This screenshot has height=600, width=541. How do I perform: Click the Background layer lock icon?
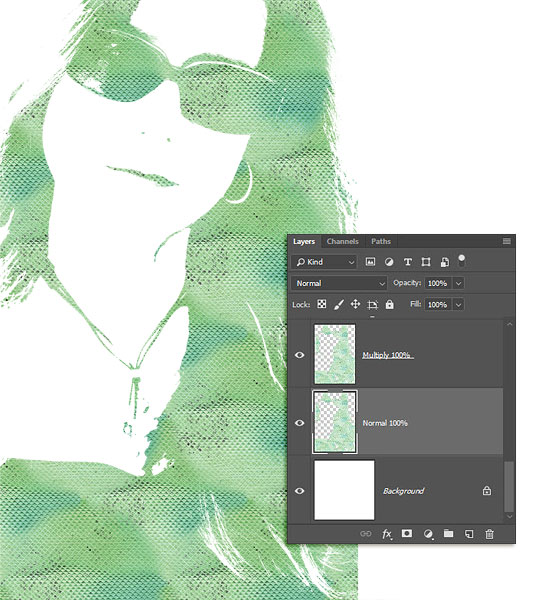point(487,490)
